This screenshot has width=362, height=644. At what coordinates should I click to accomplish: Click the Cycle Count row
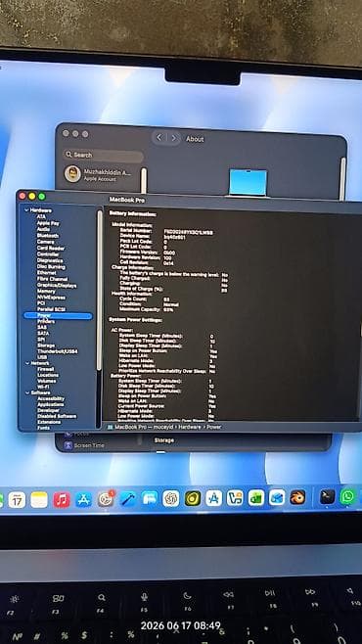coord(144,299)
